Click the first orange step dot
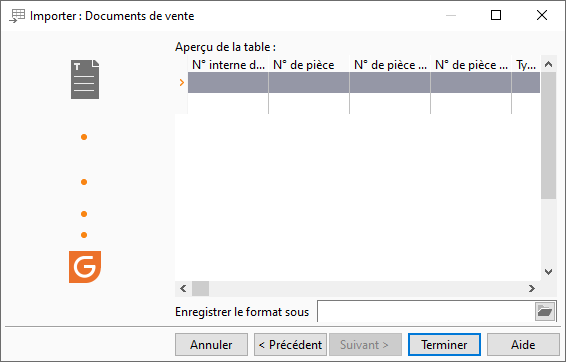 pos(84,137)
